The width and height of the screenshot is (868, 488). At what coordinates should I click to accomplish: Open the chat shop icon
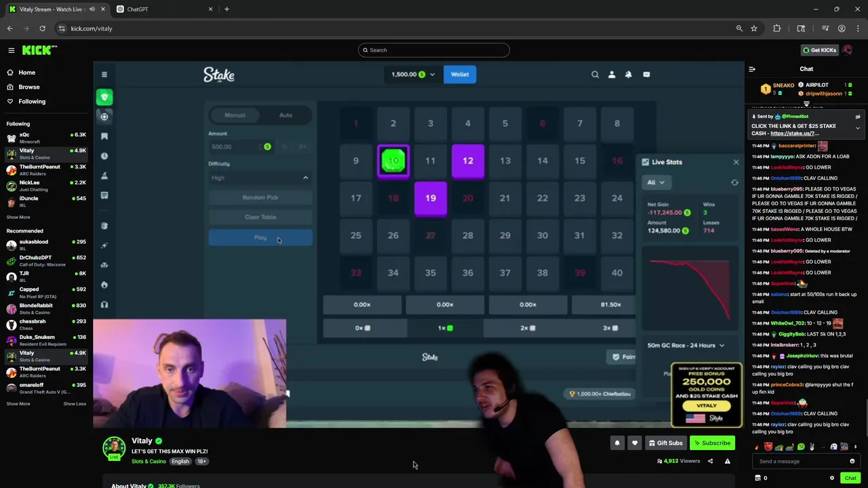point(757,478)
